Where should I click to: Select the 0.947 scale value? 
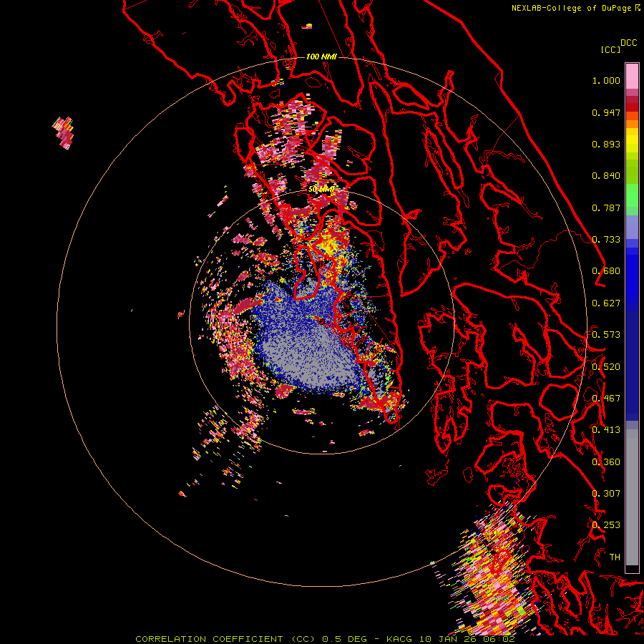click(606, 112)
